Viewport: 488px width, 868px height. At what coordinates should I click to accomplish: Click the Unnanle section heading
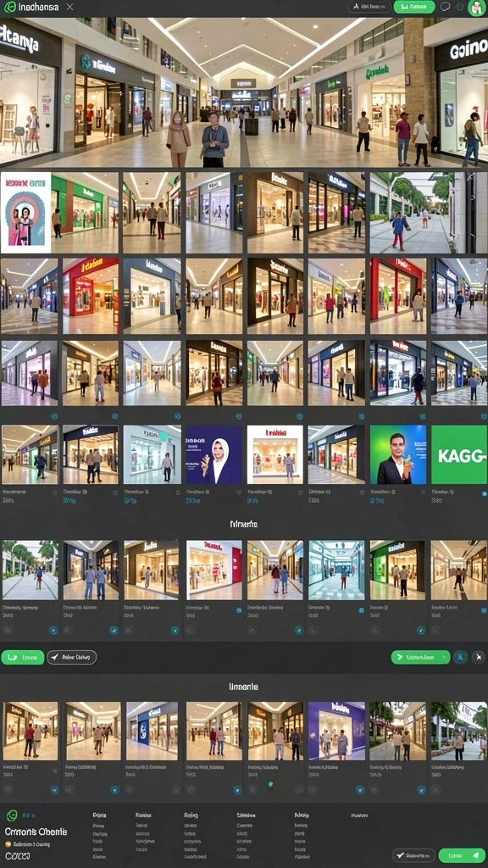243,687
